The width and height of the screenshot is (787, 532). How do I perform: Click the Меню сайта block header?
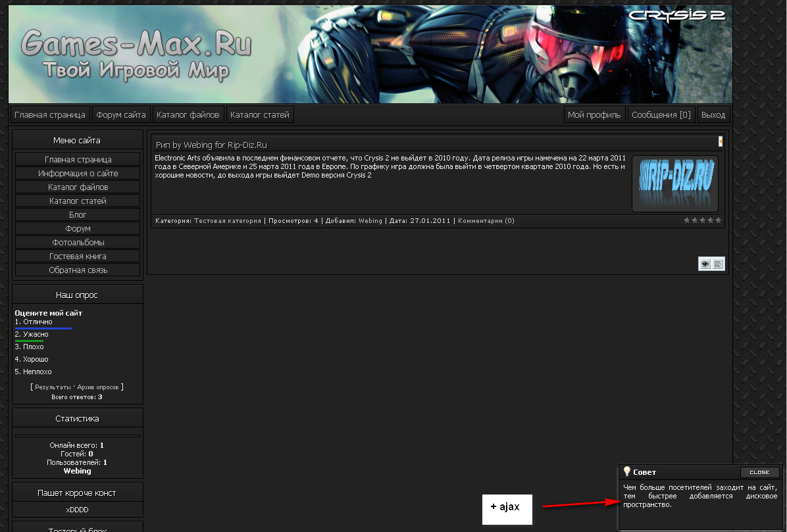(77, 141)
